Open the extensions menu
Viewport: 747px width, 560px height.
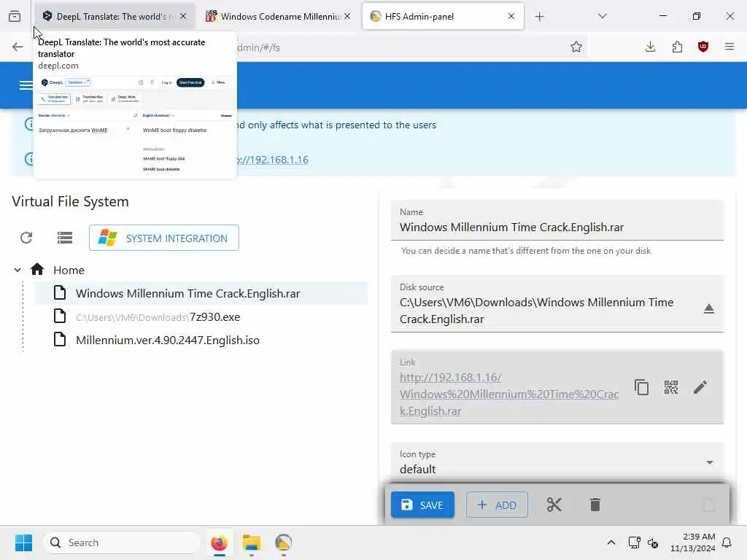pos(677,47)
